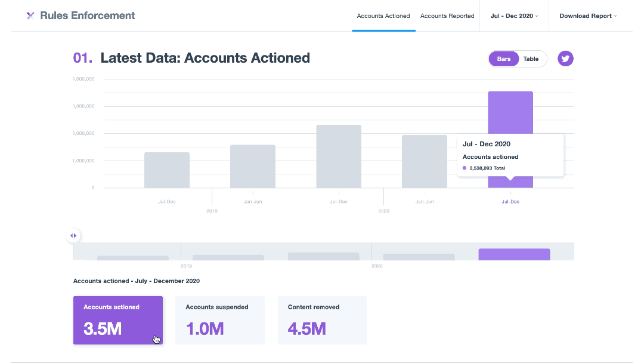Viewport: 644px width, 363px height.
Task: Open the date range chevron in the header
Action: pos(535,16)
